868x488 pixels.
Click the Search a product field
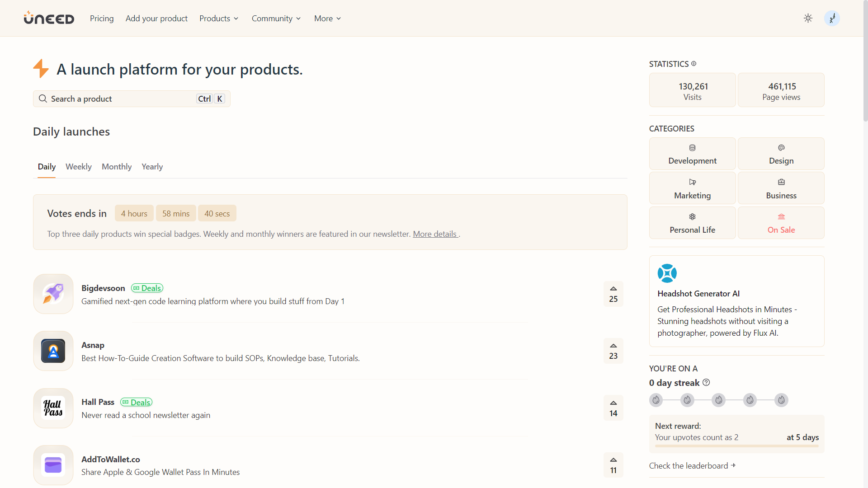tap(118, 99)
